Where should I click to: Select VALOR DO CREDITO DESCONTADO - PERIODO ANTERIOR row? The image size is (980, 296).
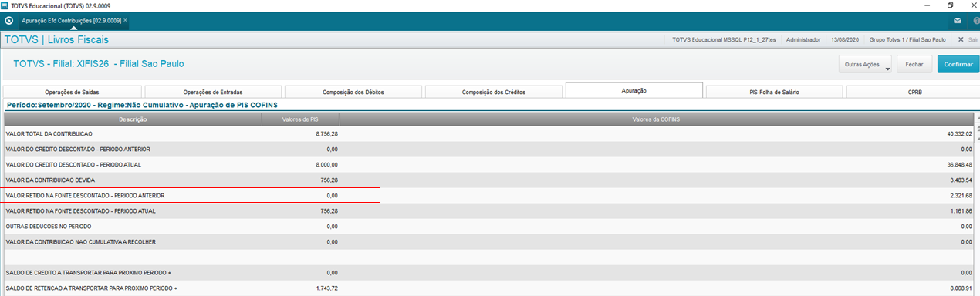tap(489, 149)
